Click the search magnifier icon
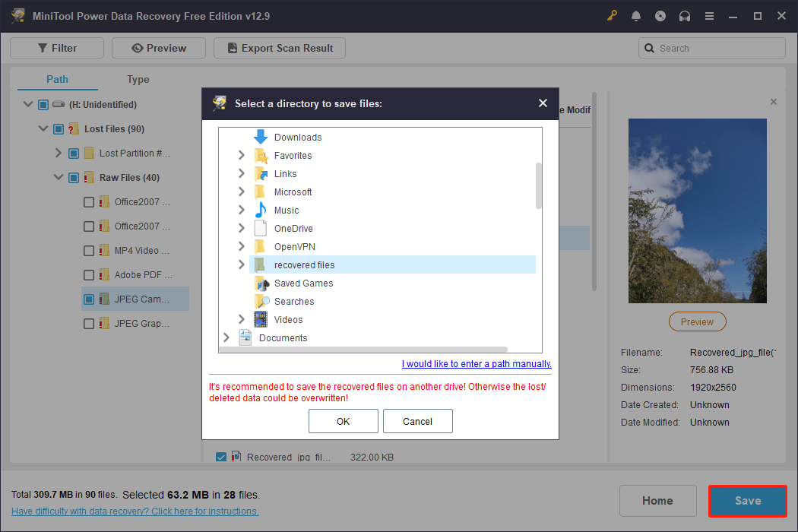 649,48
